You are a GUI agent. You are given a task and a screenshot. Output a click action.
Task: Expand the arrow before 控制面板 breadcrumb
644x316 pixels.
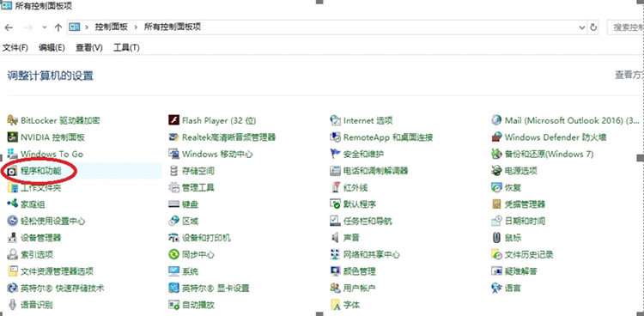click(87, 27)
